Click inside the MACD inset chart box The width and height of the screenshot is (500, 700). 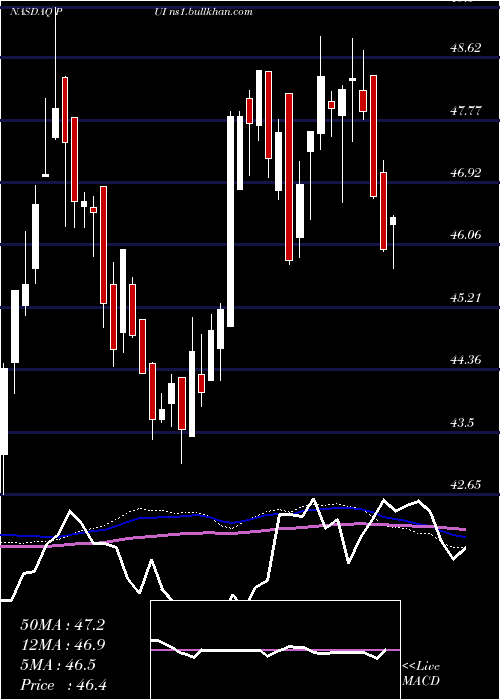point(275,650)
